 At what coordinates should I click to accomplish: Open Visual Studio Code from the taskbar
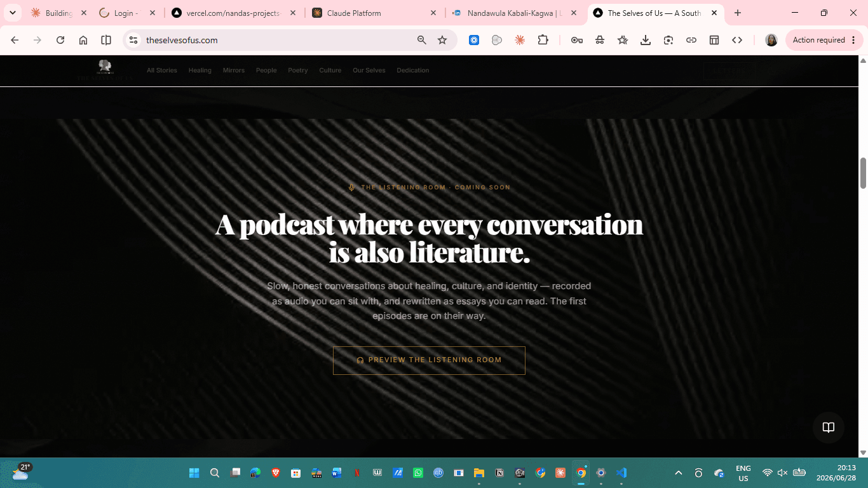(621, 473)
